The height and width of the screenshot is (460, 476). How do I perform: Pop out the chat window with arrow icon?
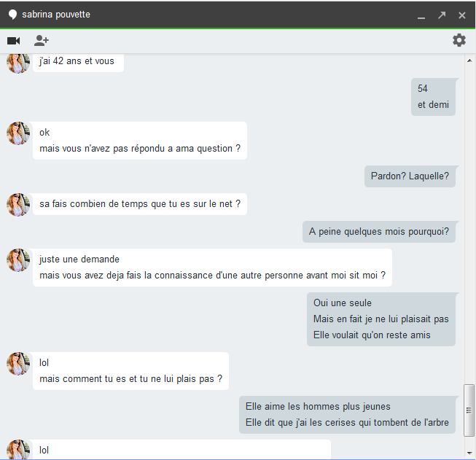click(x=442, y=15)
